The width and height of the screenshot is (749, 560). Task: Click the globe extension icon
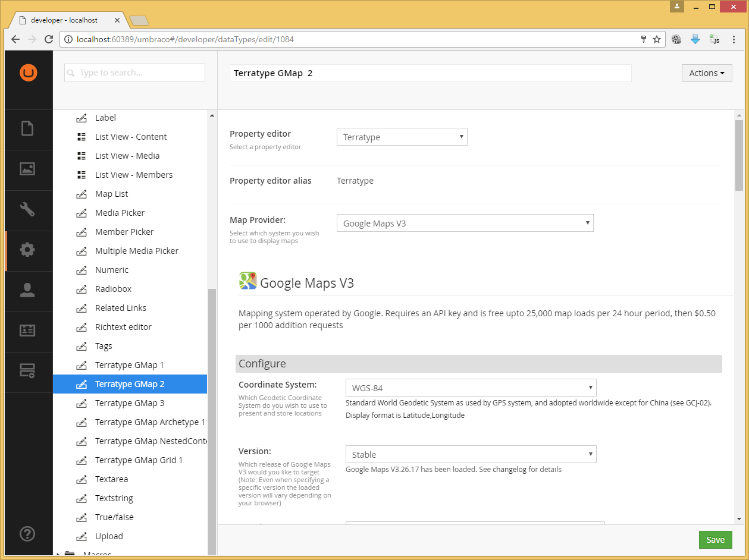[676, 39]
